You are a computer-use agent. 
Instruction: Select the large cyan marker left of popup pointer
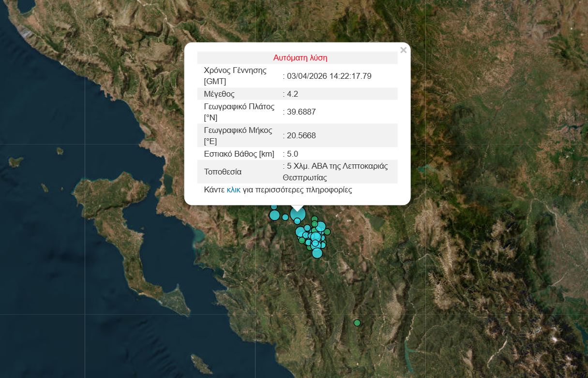[x=275, y=215]
